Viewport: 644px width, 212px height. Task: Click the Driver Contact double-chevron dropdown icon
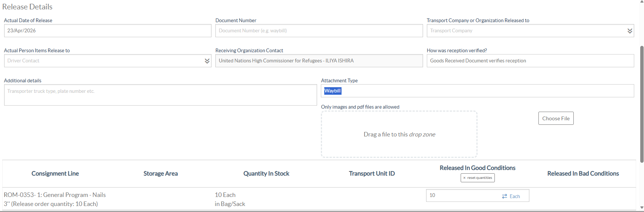207,61
